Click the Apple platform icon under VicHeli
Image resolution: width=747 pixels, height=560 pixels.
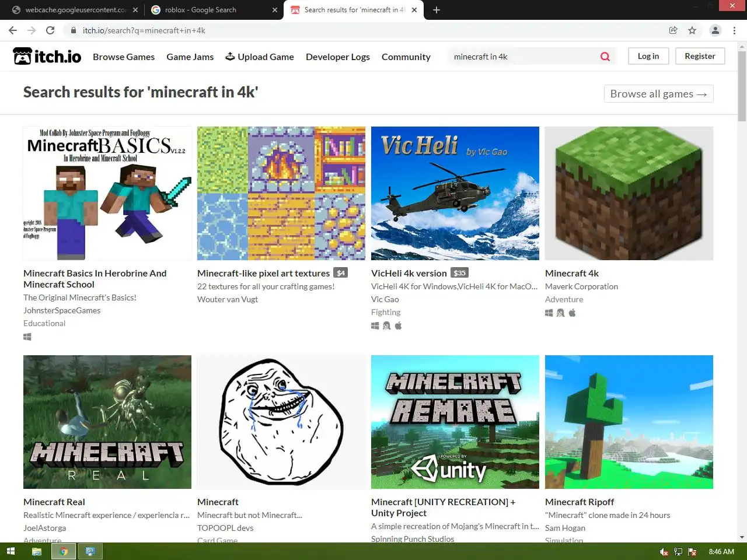(x=398, y=325)
